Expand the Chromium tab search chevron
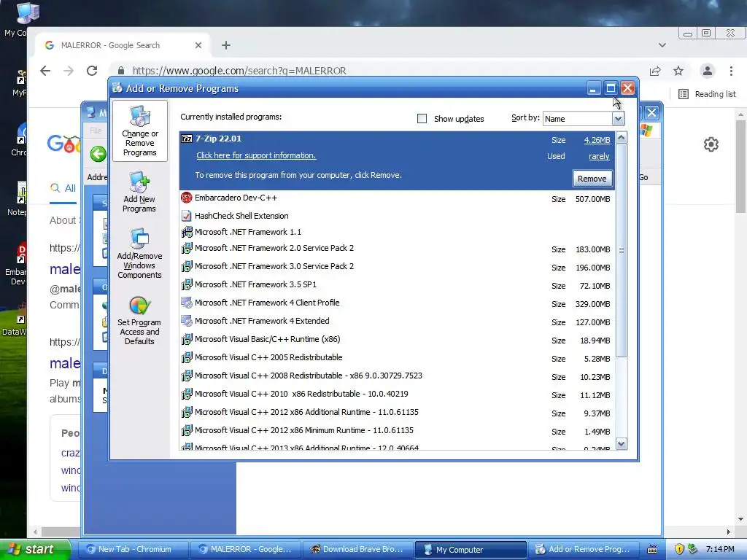 (x=662, y=45)
